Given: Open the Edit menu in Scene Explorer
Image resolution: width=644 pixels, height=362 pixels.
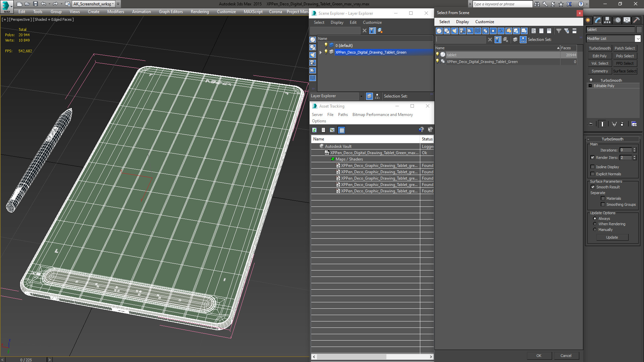Looking at the screenshot, I should pos(353,22).
